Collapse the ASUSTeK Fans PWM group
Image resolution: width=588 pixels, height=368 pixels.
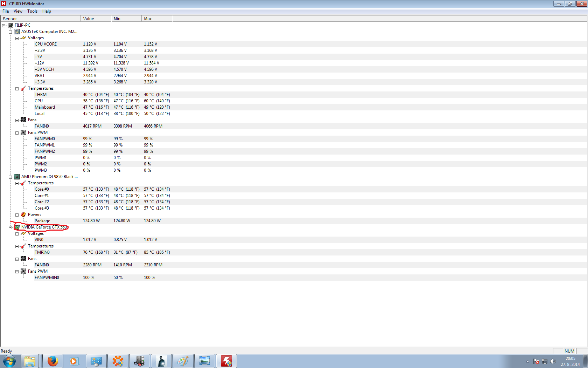(x=17, y=133)
